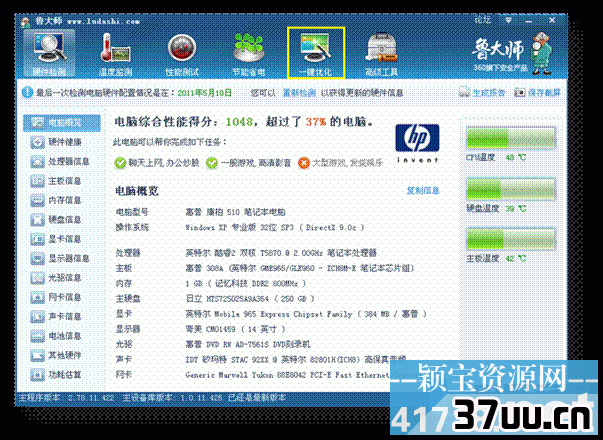This screenshot has height=440, width=603.
Task: Open 光驱信息 in the sidebar
Action: pyautogui.click(x=56, y=278)
